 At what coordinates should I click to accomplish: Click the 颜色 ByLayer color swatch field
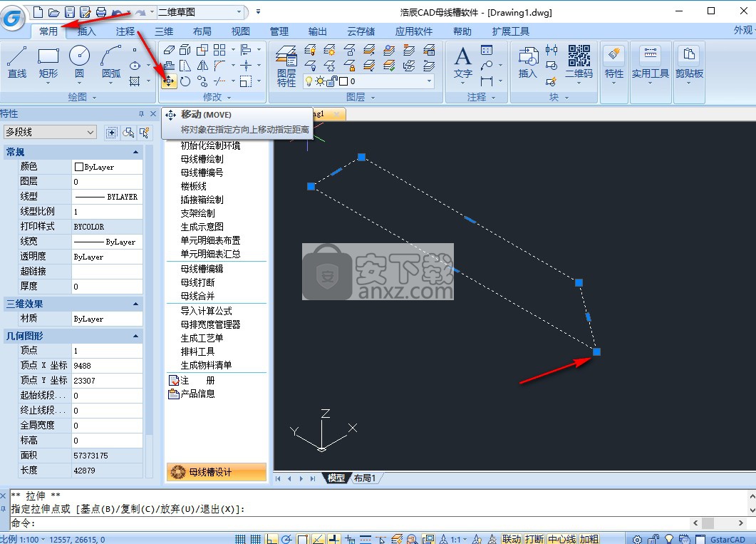click(x=107, y=167)
